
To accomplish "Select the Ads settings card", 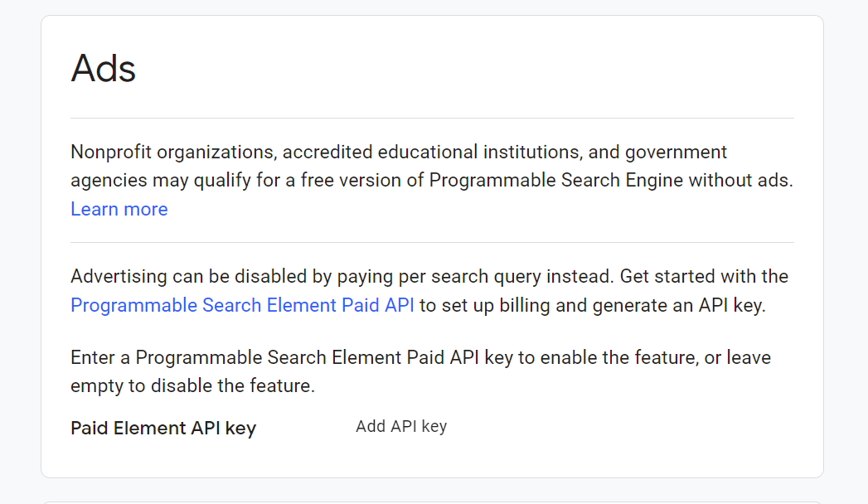I will tap(431, 249).
